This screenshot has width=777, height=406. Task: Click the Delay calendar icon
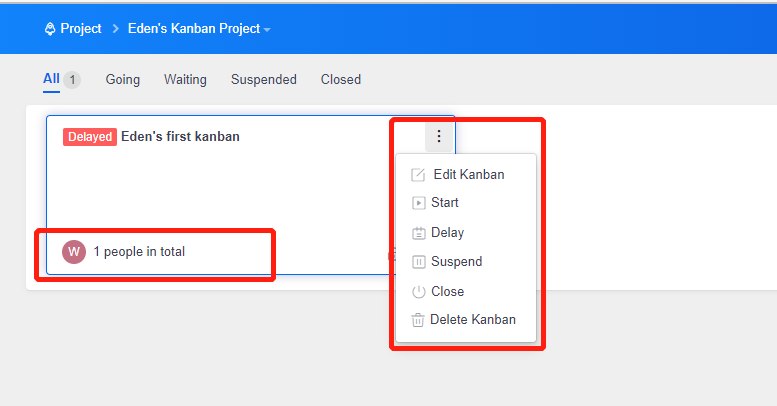tap(418, 233)
